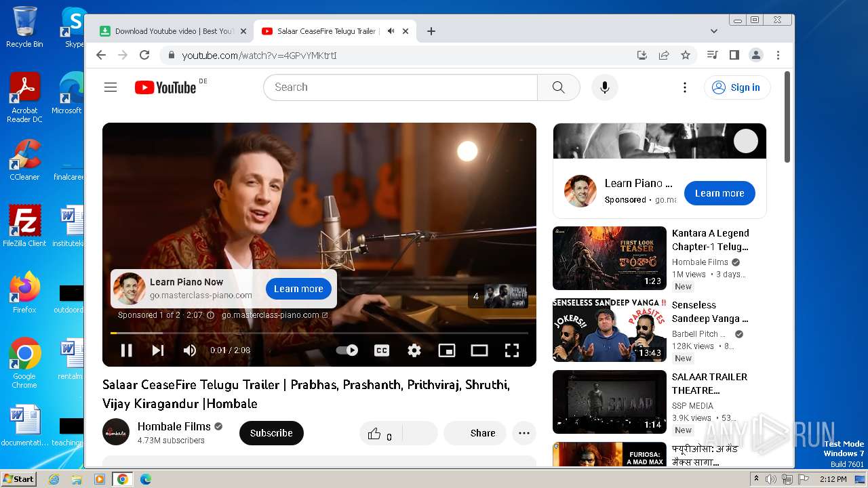
Task: Open go.masterclass-piano.com link under ad
Action: pos(275,315)
